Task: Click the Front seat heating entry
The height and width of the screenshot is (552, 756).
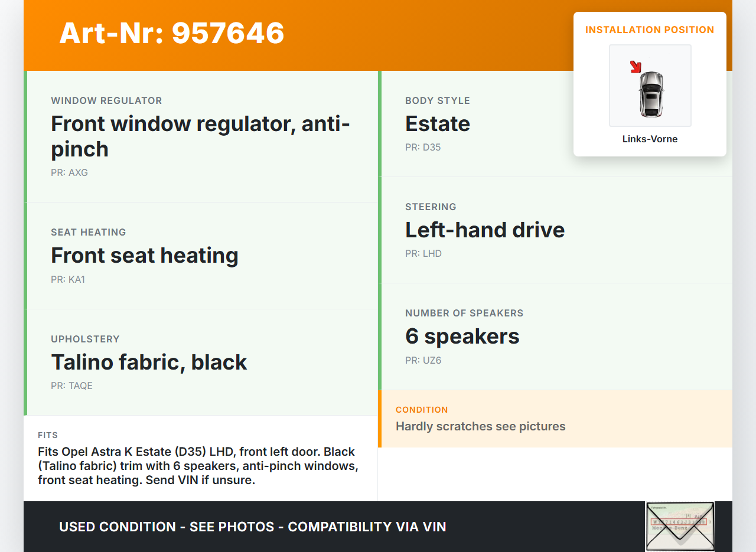Action: [145, 256]
